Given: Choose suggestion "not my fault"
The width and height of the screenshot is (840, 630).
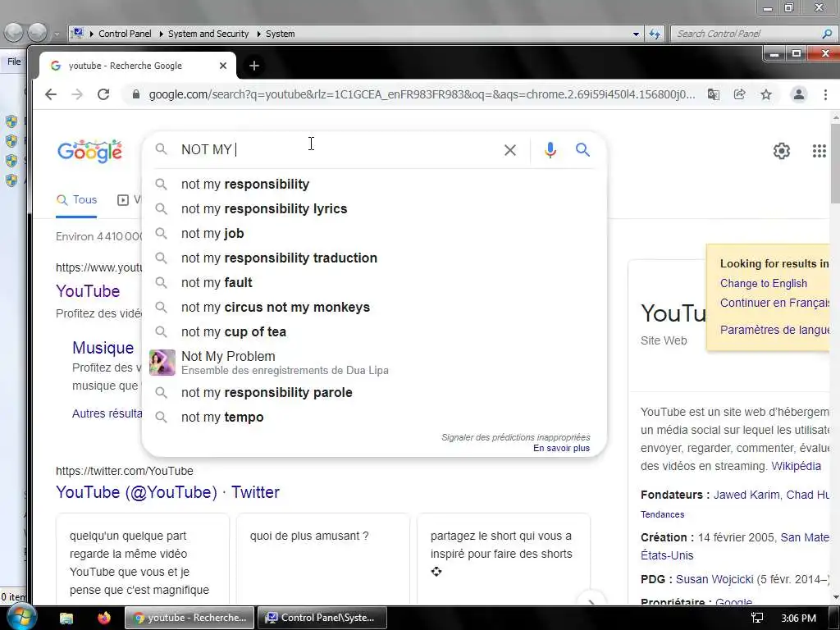Looking at the screenshot, I should [x=374, y=283].
